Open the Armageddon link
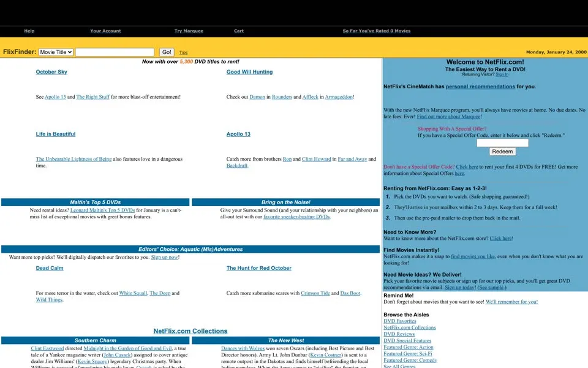 coord(339,97)
